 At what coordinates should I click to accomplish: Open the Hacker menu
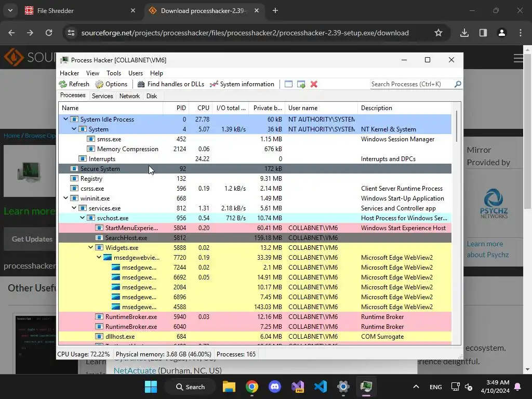(69, 73)
